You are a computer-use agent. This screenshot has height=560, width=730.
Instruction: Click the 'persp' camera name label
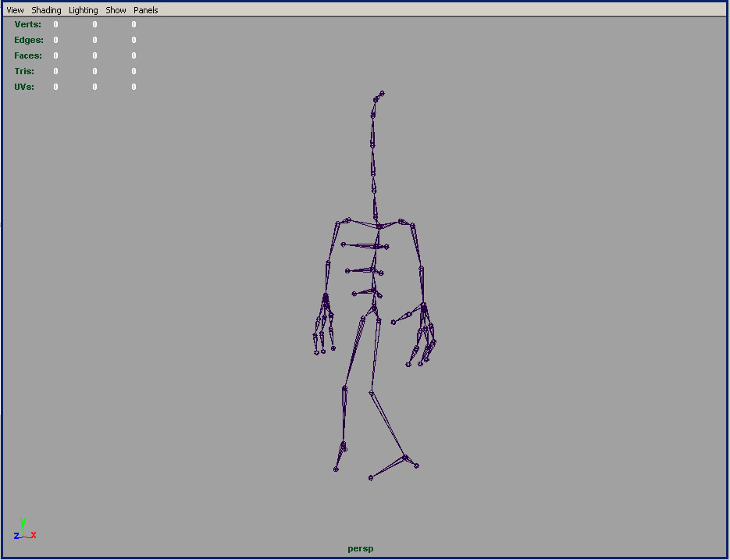[x=361, y=549]
